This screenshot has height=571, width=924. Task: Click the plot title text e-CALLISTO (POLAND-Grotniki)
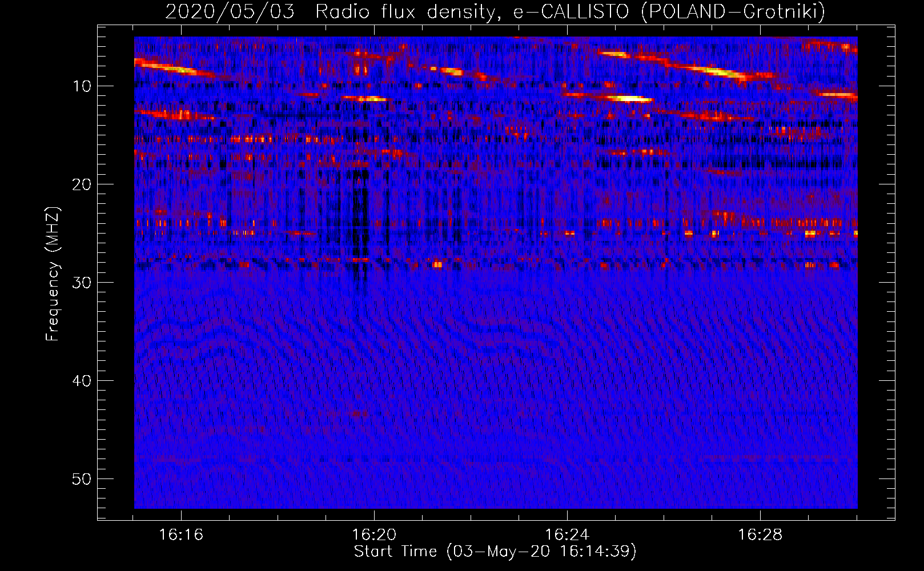[x=669, y=11]
